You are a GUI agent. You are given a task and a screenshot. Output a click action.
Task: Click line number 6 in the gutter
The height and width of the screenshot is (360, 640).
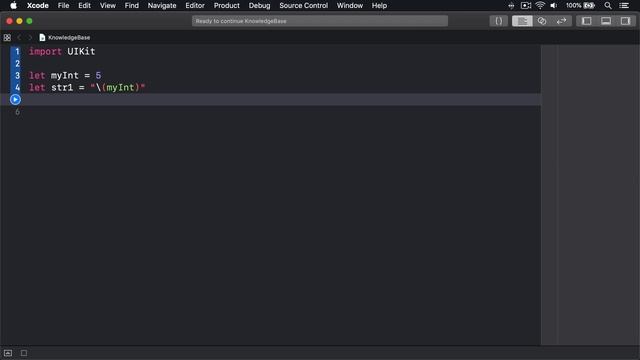click(x=17, y=111)
